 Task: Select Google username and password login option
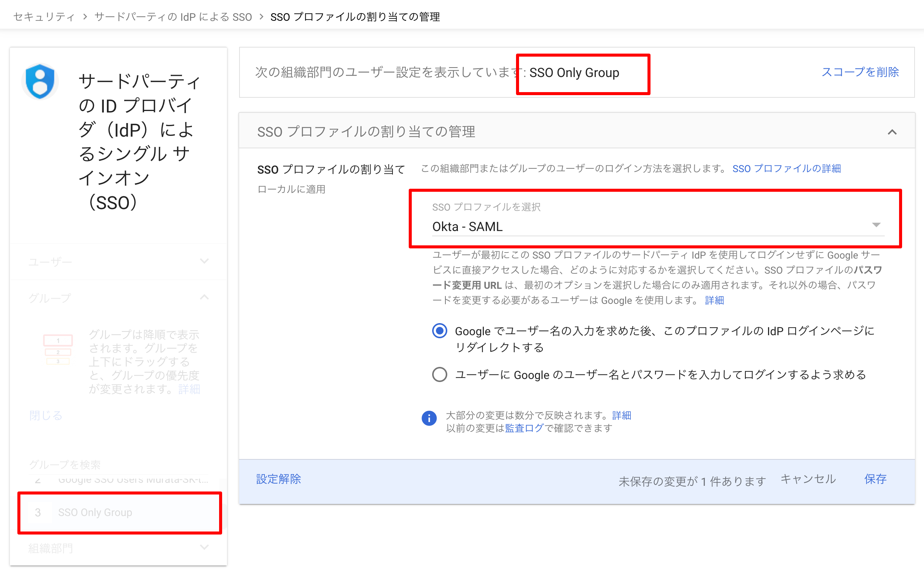(439, 375)
